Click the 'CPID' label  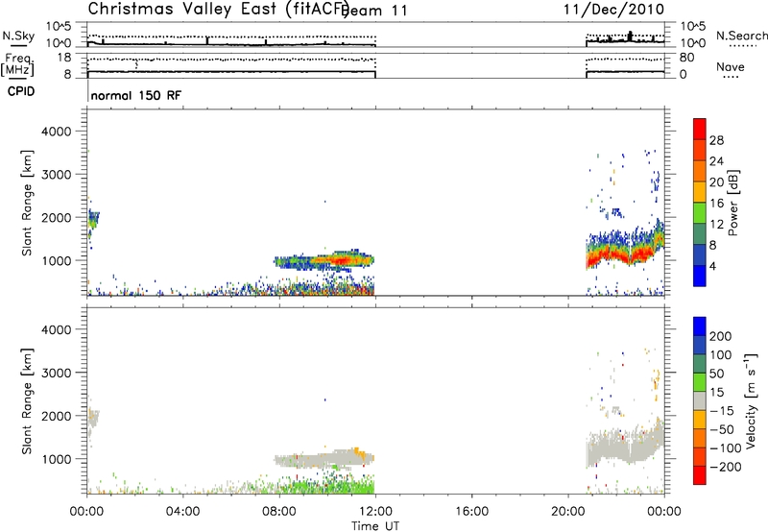pos(21,91)
